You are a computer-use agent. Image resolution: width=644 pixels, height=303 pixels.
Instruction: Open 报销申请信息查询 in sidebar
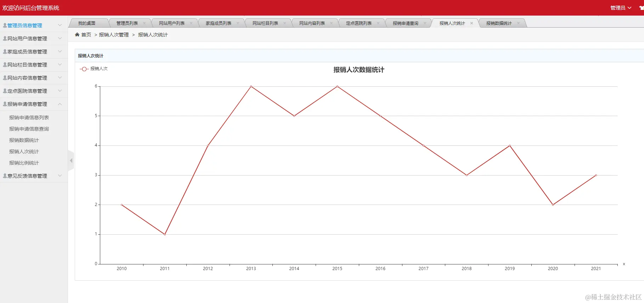[29, 129]
